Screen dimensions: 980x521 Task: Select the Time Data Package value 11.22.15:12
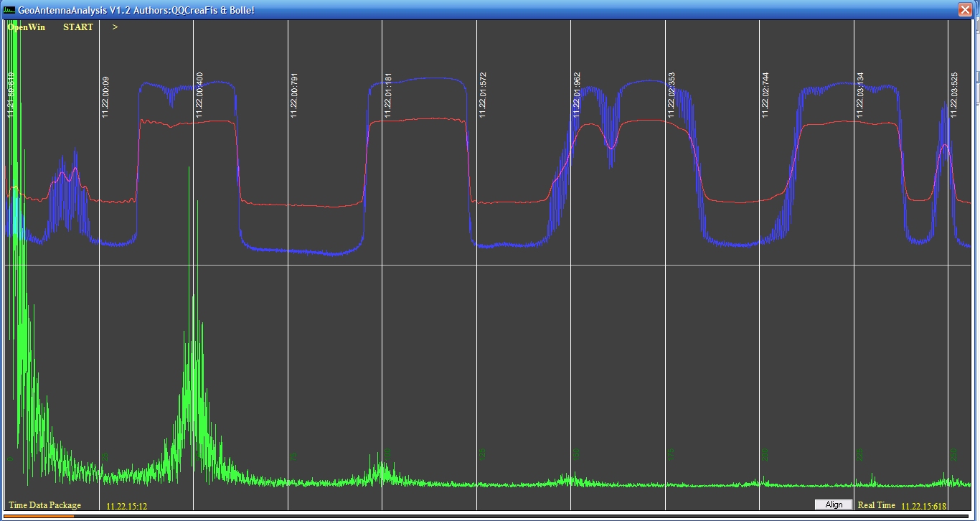pyautogui.click(x=127, y=506)
